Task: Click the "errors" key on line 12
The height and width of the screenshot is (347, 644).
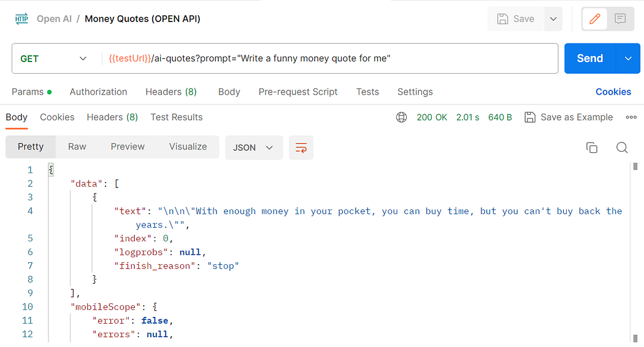Action: (x=113, y=334)
